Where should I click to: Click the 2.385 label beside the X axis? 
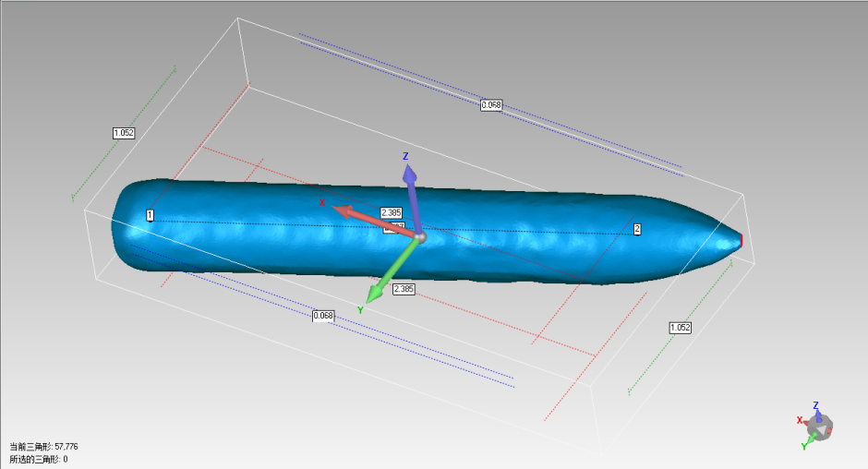[392, 212]
